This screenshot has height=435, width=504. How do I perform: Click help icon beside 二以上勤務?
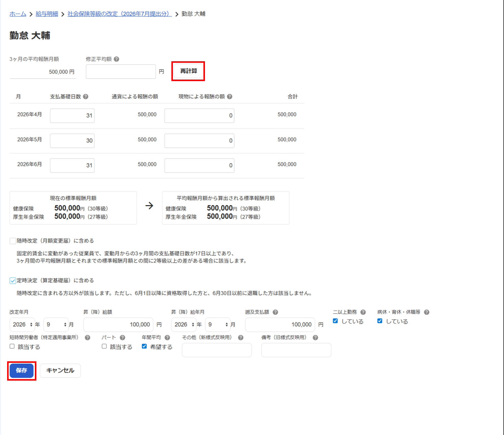click(363, 312)
